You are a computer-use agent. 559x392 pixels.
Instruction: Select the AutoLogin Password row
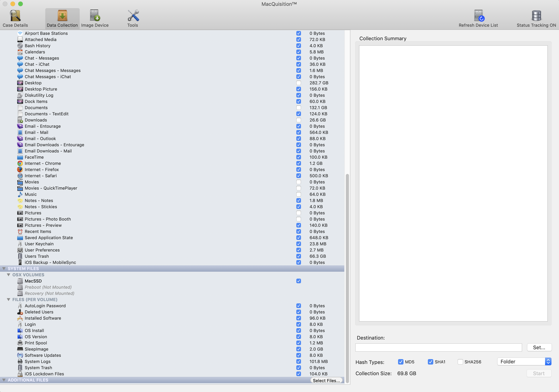172,306
